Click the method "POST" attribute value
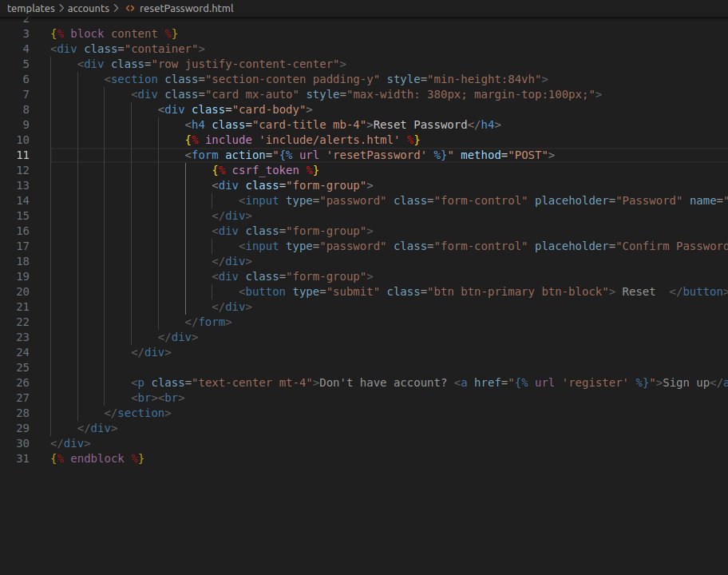728x575 pixels. 528,155
